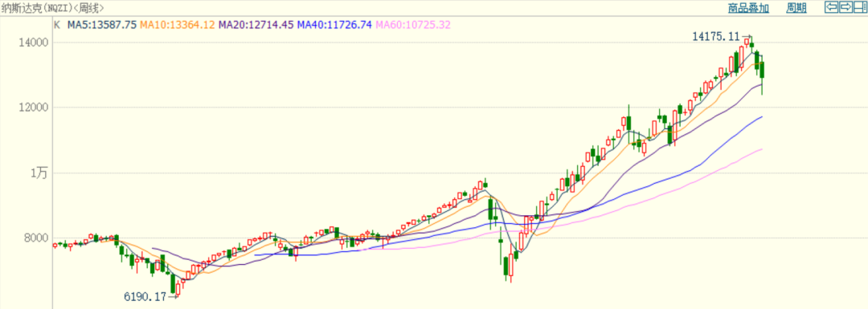Click the K indicator label
Screen dimensions: 868x309
point(56,24)
